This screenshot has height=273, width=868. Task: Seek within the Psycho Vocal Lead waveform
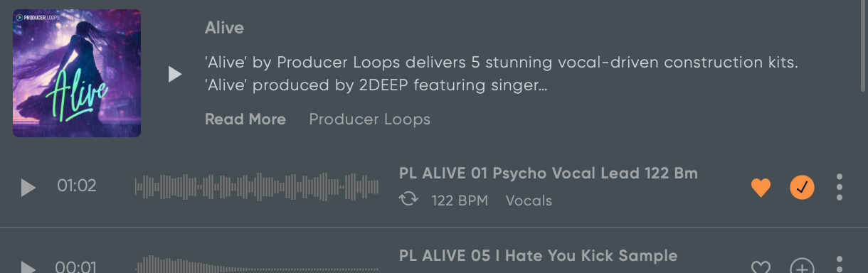257,188
